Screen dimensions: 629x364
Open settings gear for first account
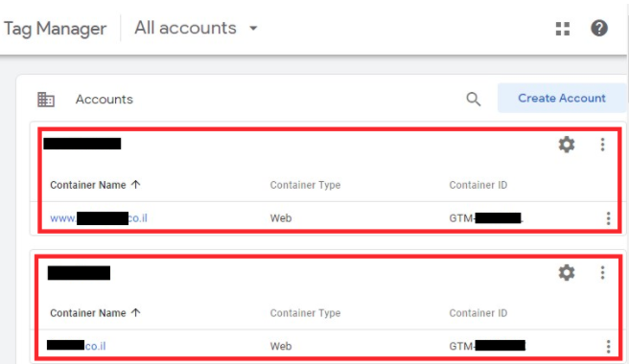coord(567,145)
